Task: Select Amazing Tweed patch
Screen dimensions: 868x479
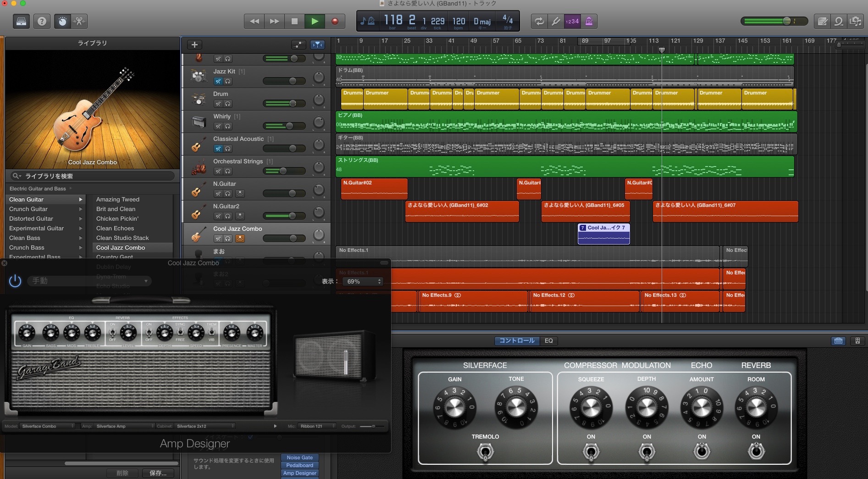Action: pos(118,200)
